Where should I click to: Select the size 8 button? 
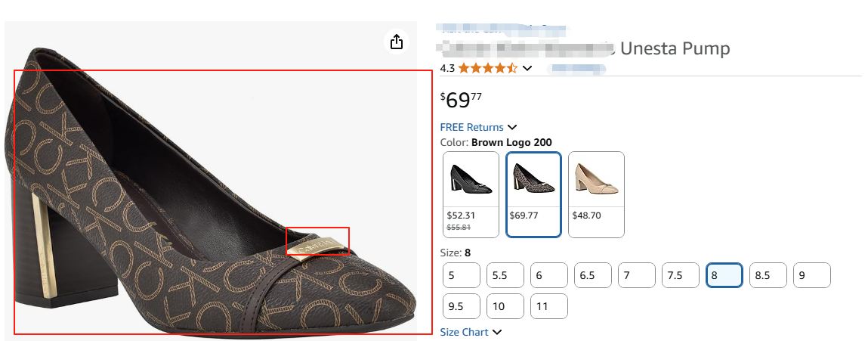tap(724, 275)
